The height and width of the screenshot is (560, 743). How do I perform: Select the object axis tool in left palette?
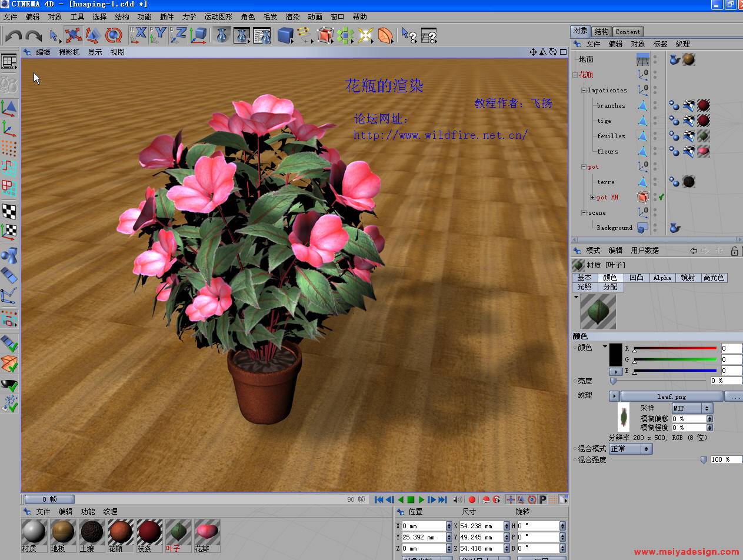9,128
